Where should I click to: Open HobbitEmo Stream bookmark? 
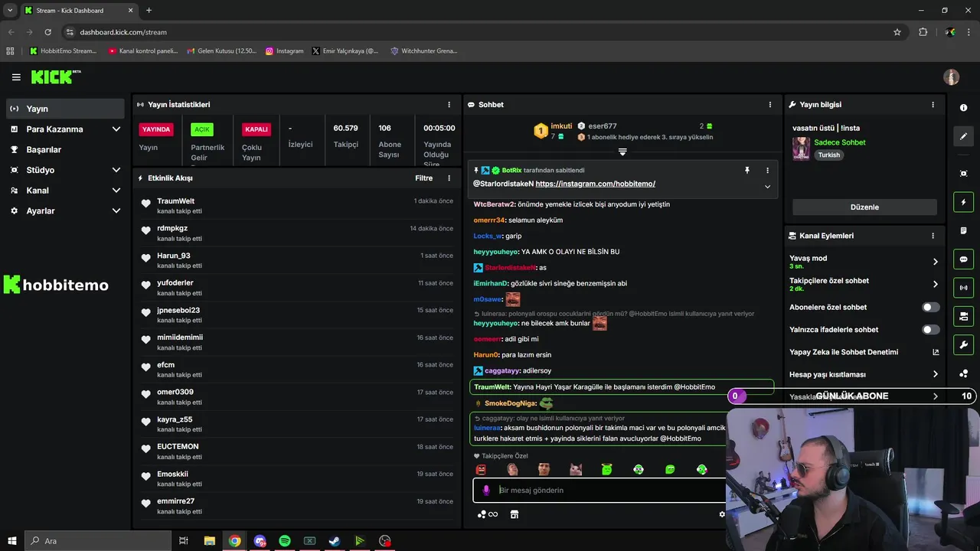click(x=64, y=51)
